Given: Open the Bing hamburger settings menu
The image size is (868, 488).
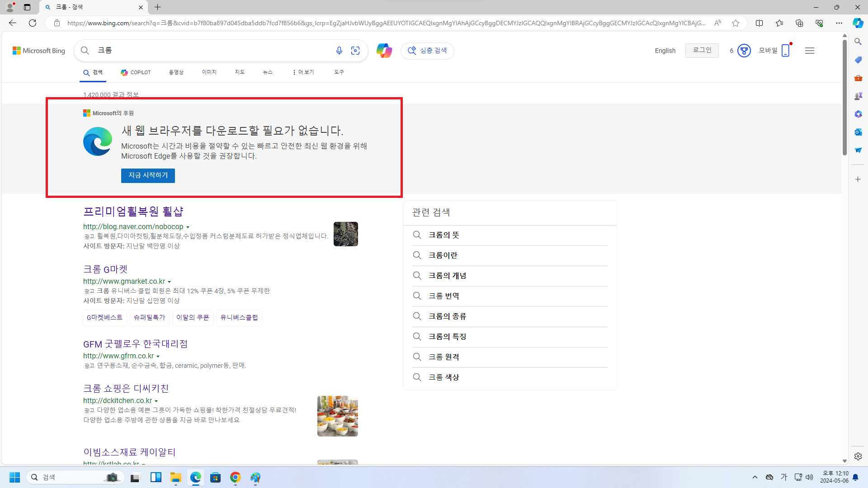Looking at the screenshot, I should click(x=810, y=51).
